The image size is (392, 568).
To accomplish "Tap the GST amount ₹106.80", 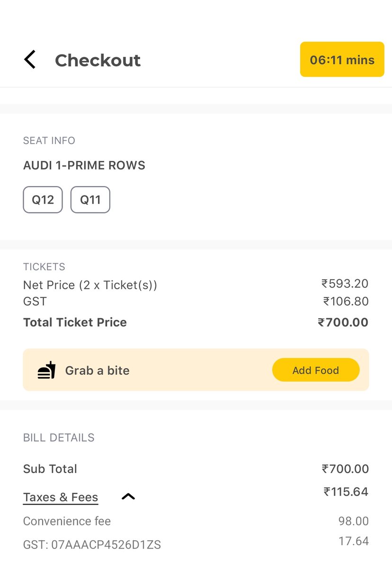I will pos(346,302).
